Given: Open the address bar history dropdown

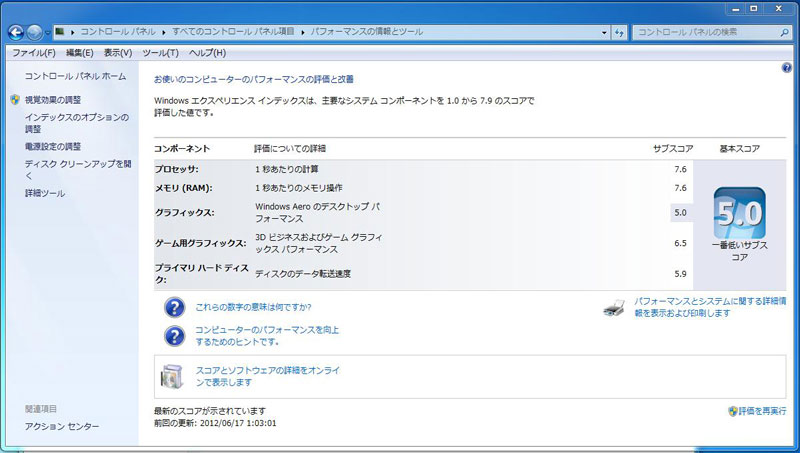Looking at the screenshot, I should [x=604, y=33].
